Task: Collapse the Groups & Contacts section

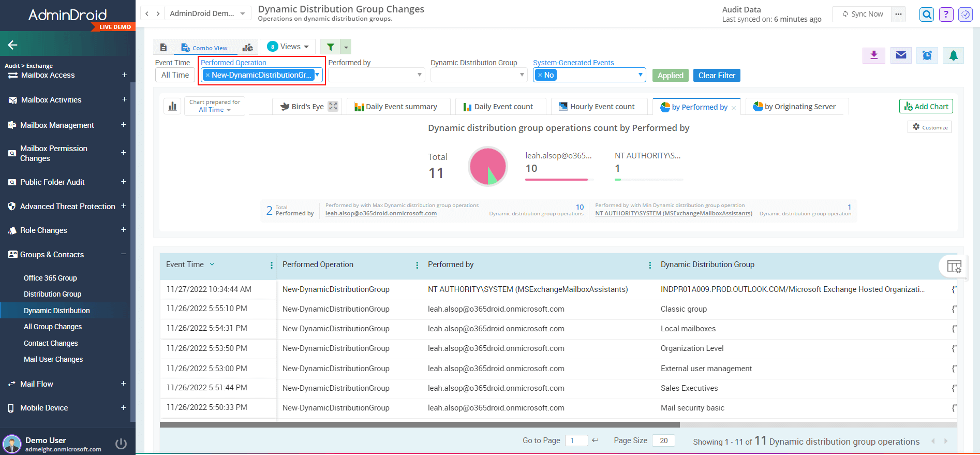Action: tap(124, 254)
